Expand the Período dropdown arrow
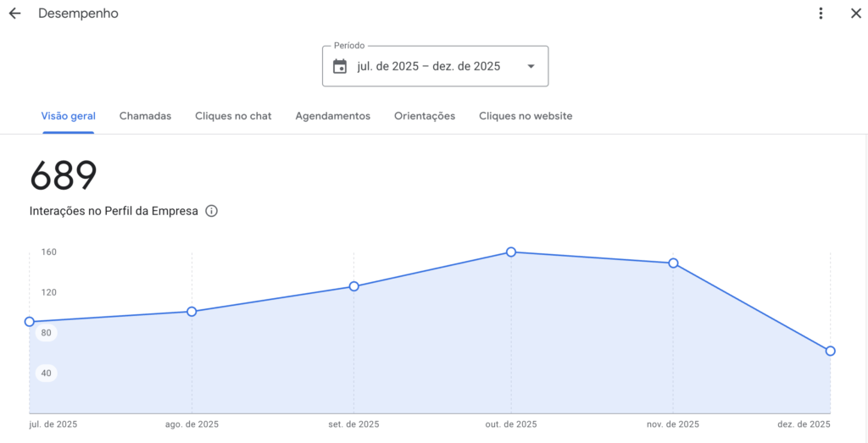Image resolution: width=868 pixels, height=443 pixels. click(531, 66)
